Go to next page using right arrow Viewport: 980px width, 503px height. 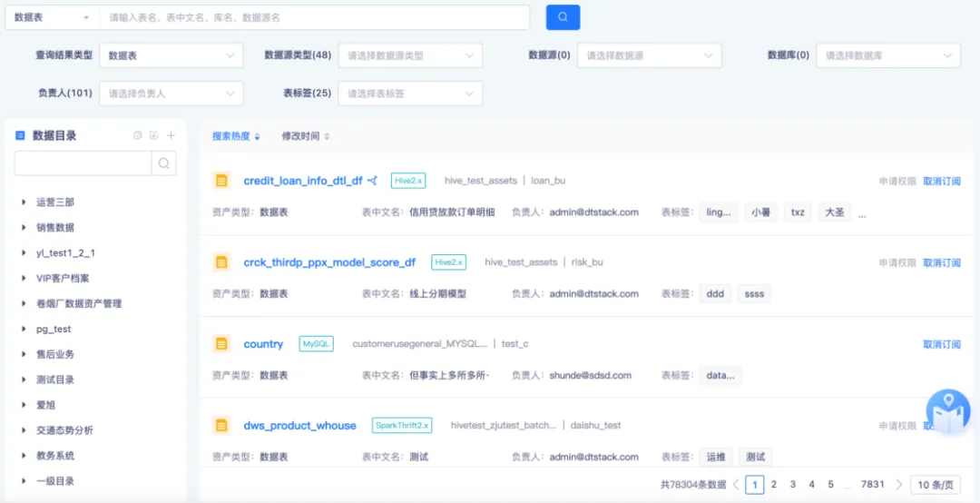click(899, 485)
